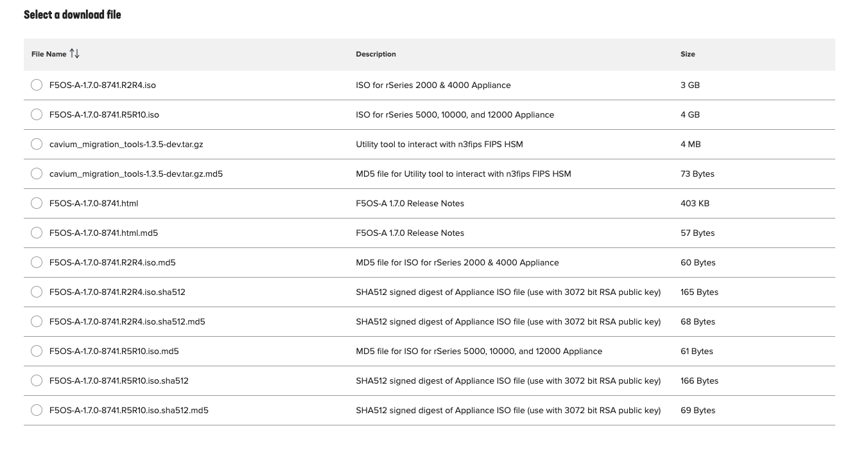Pick the F5OS-A-1.7.0-8741.R2R4.iso.sha512 radio button
868x455 pixels.
click(37, 292)
